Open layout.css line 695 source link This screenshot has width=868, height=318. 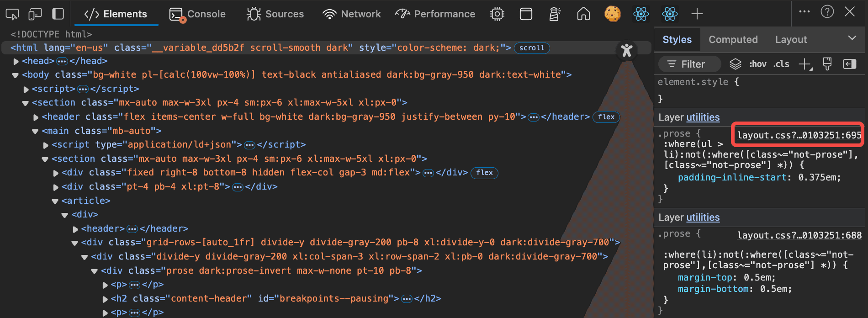(x=799, y=135)
